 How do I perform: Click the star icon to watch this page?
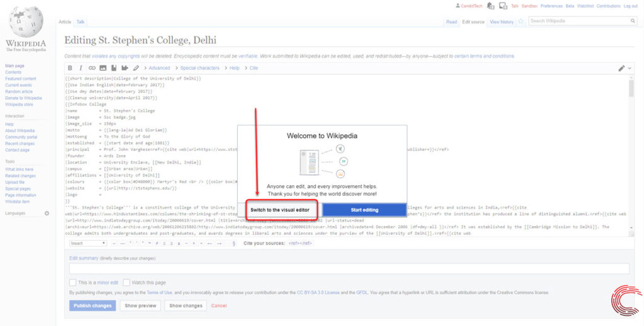tap(521, 21)
